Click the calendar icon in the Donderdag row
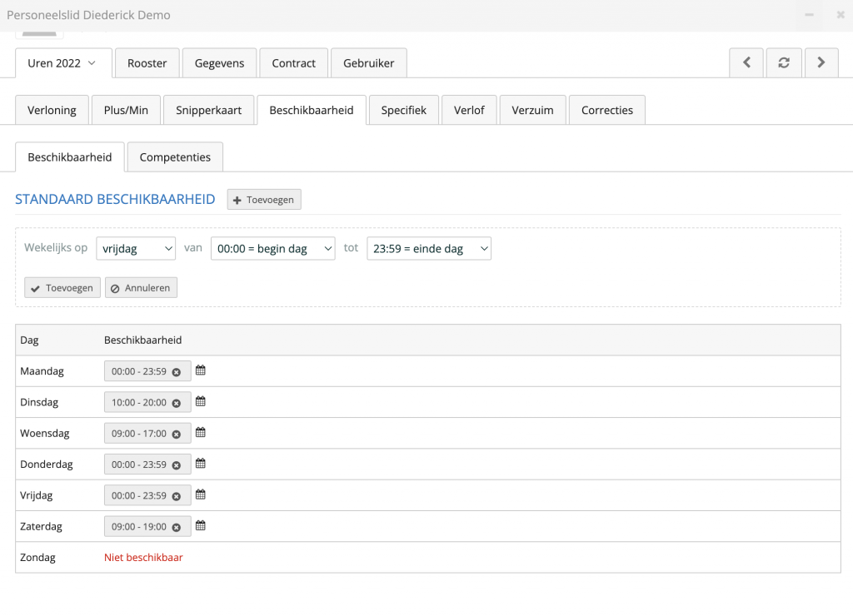The width and height of the screenshot is (853, 616). pos(201,464)
